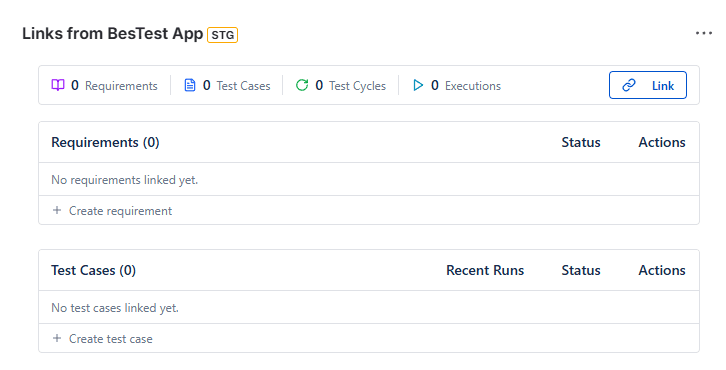Click Actions column header in Test Cases table
Viewport: 726px width, 370px height.
(662, 270)
